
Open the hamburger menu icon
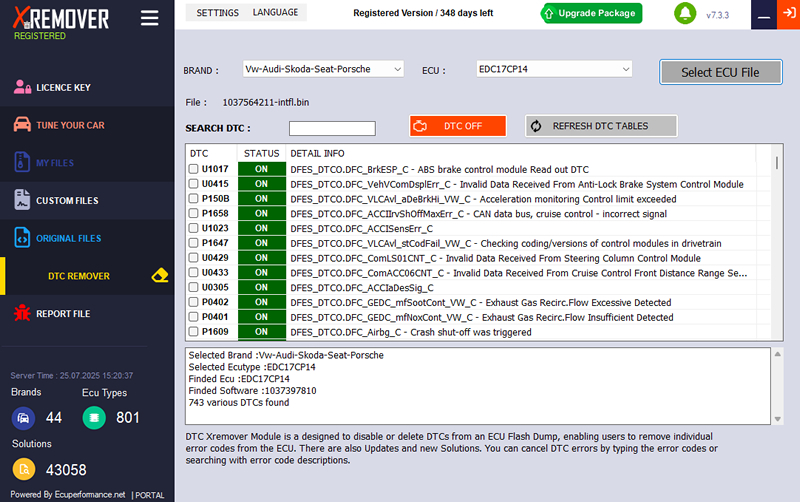[x=149, y=18]
